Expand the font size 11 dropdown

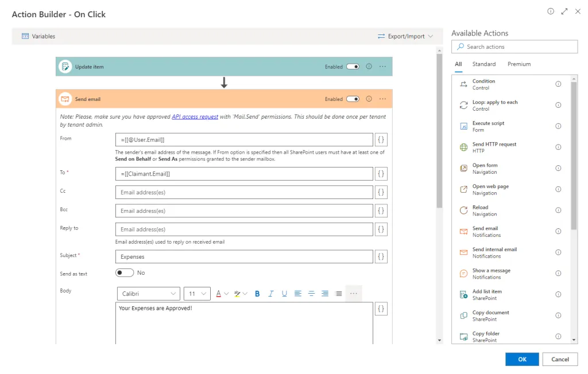click(198, 294)
